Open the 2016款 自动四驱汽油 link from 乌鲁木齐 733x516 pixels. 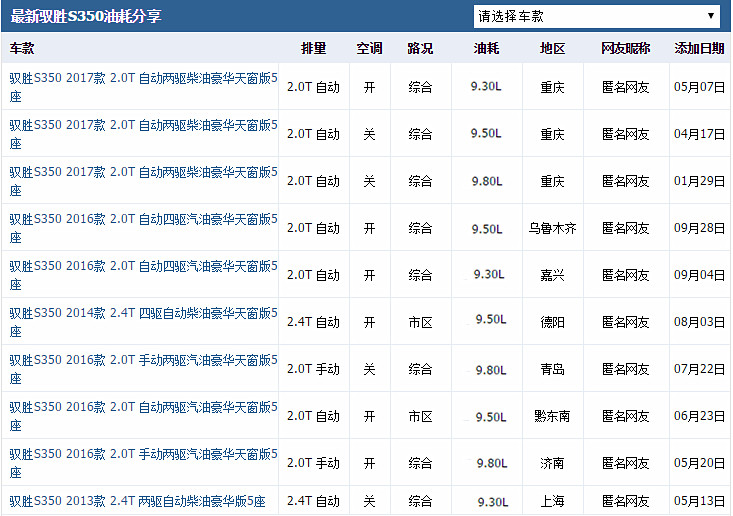(x=144, y=228)
